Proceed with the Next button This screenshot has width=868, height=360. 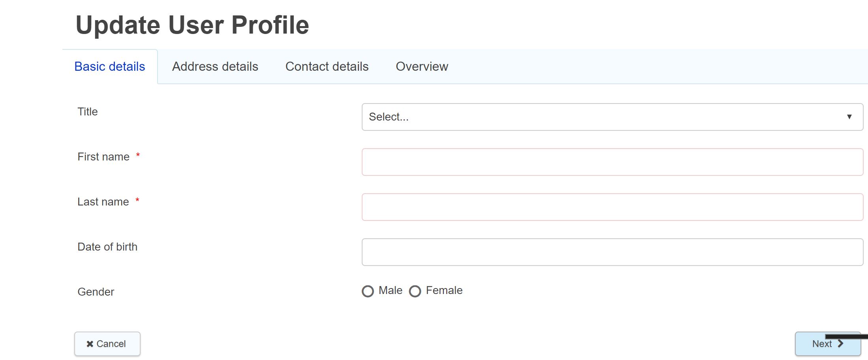[x=828, y=344]
